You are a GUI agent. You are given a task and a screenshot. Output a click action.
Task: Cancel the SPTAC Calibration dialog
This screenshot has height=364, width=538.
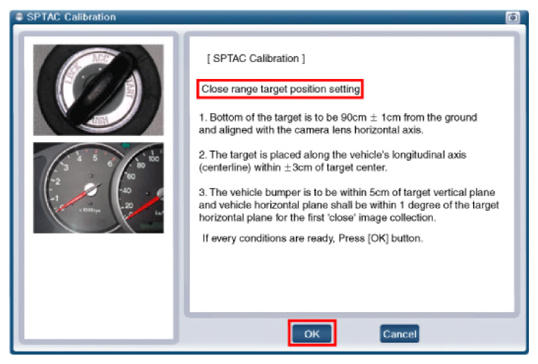(x=399, y=334)
